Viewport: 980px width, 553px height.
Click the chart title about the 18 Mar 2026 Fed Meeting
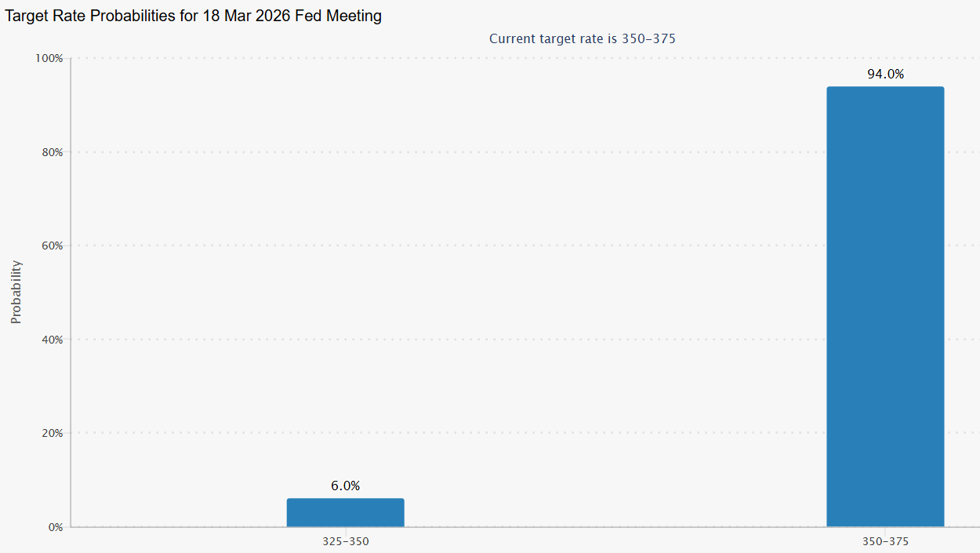point(194,16)
